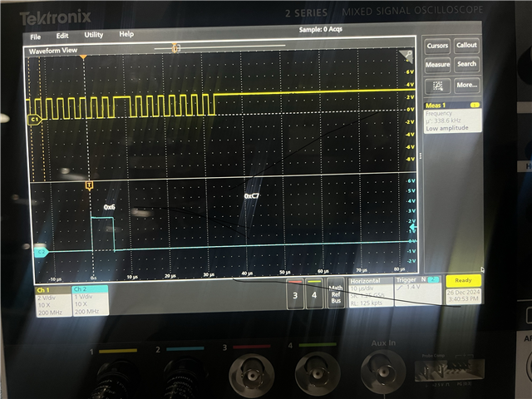
Task: Activate the zoom box draw icon
Action: pyautogui.click(x=438, y=86)
